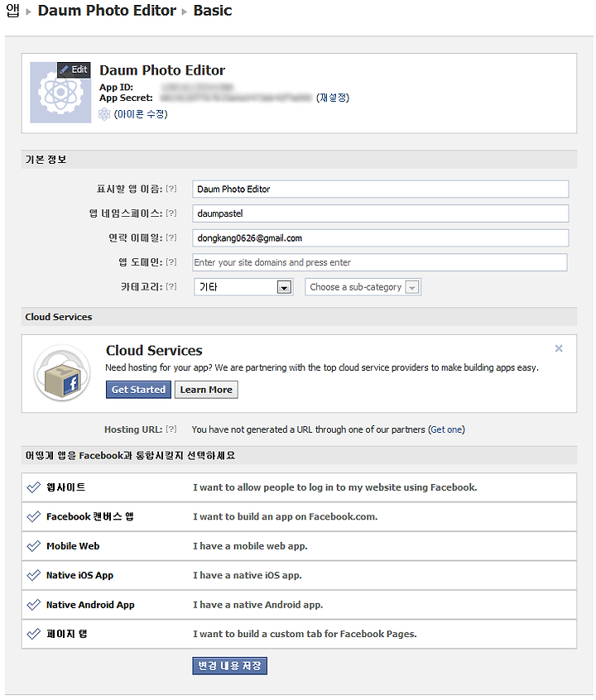The width and height of the screenshot is (596, 700).
Task: Click the 'I have a native Android app.' text
Action: [257, 605]
